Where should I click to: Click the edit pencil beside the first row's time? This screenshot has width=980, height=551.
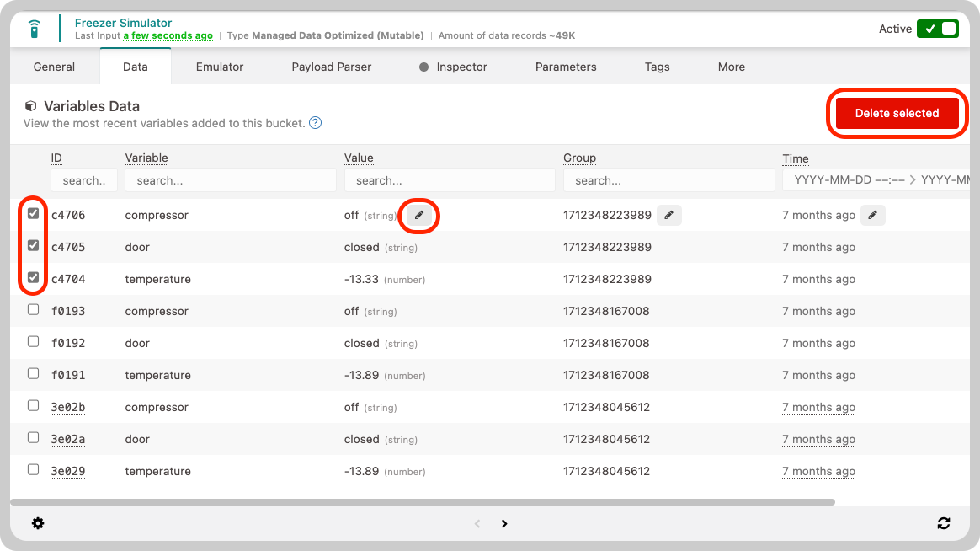873,216
